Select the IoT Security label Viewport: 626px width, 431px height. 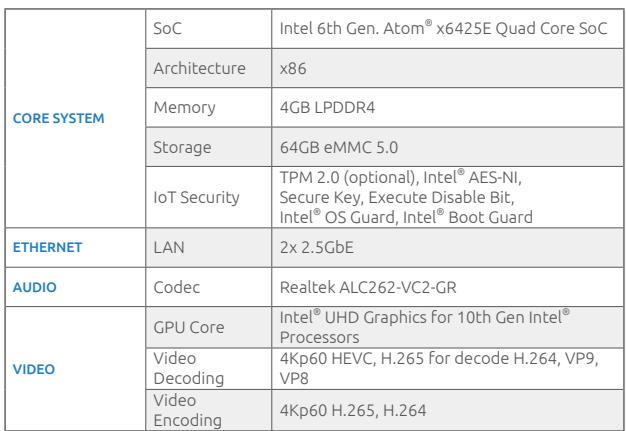coord(196,198)
